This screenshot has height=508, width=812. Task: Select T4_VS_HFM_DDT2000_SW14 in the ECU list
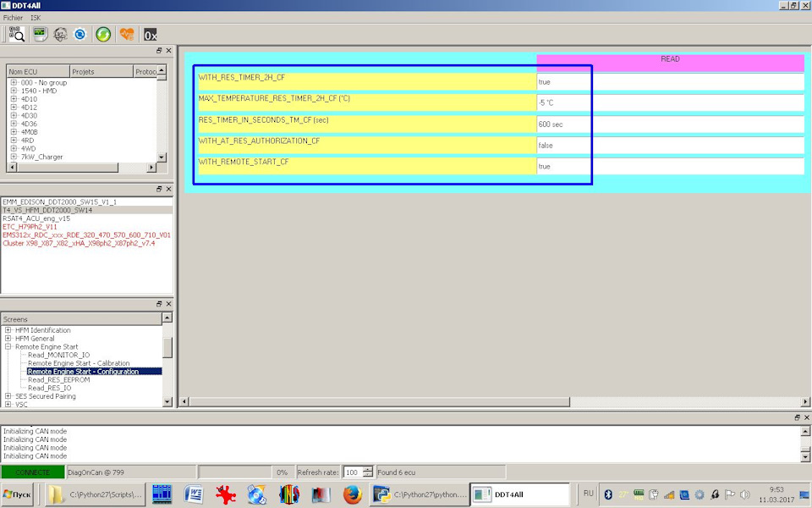(47, 210)
